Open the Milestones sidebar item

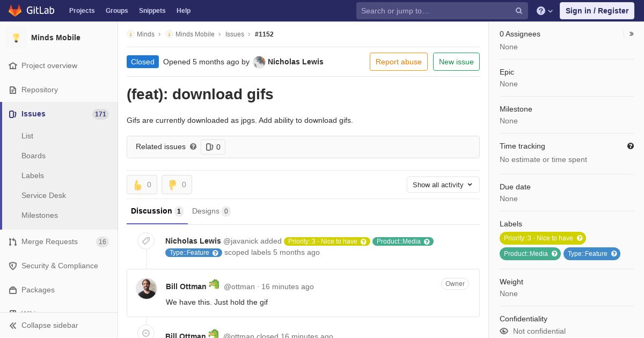tap(40, 215)
